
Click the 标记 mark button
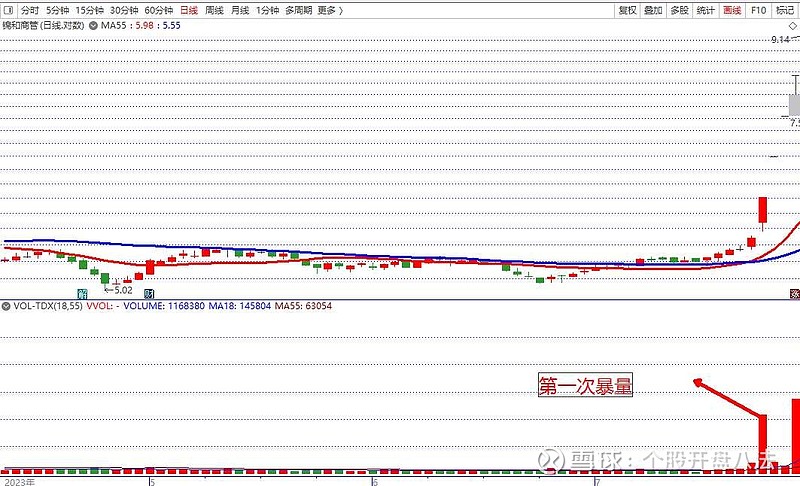785,10
